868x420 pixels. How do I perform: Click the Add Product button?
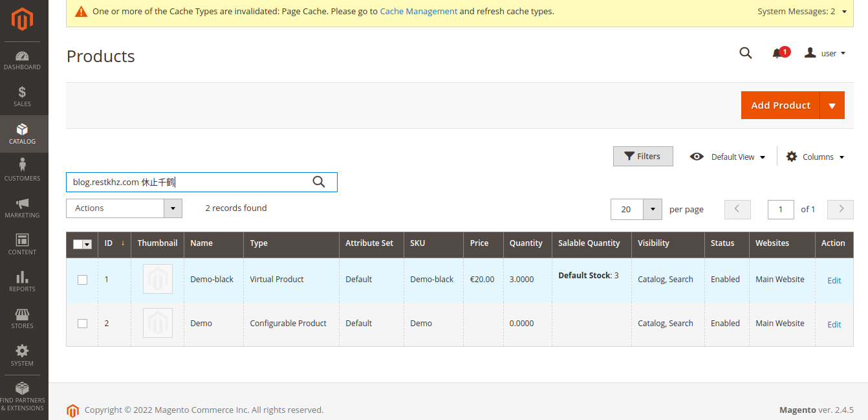click(x=781, y=105)
